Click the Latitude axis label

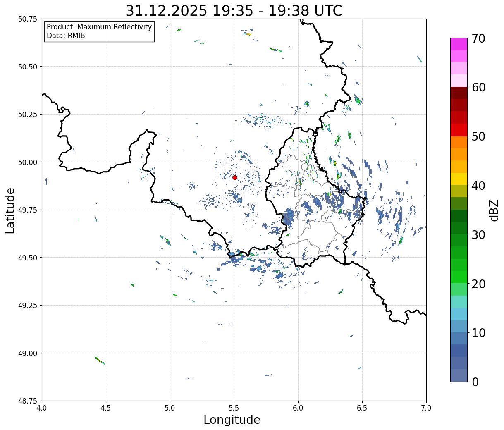pyautogui.click(x=10, y=210)
